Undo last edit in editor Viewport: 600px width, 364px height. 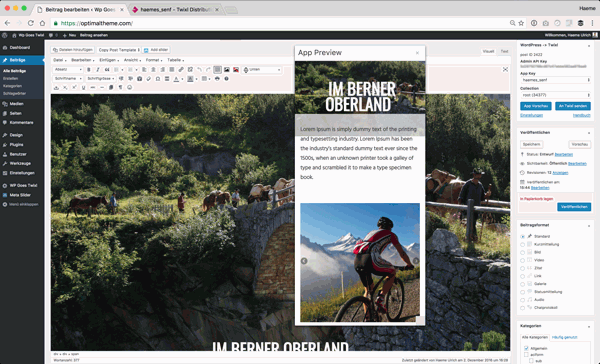click(199, 70)
